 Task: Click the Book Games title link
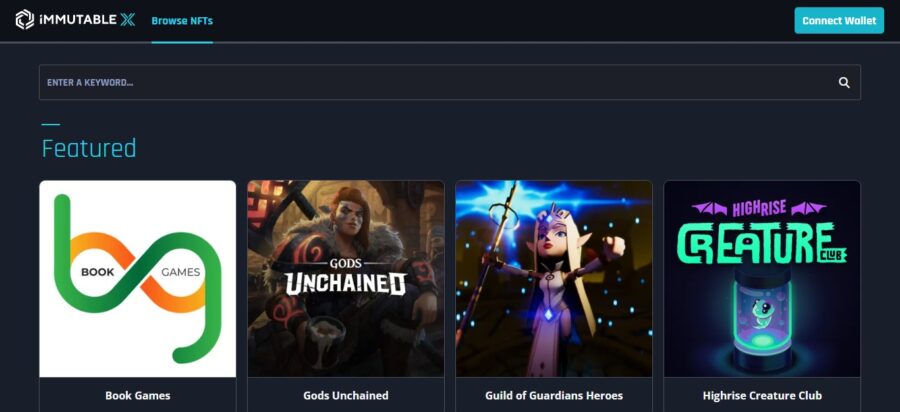click(138, 395)
